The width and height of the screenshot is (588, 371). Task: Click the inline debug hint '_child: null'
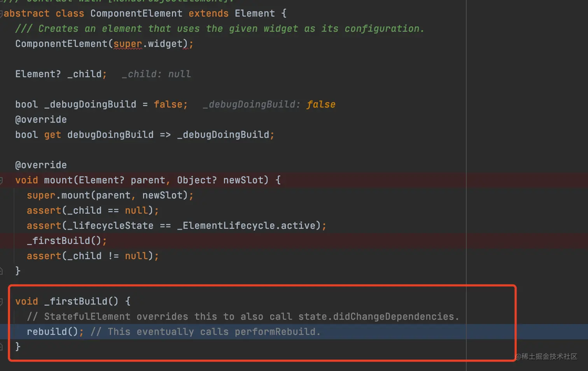tap(156, 74)
